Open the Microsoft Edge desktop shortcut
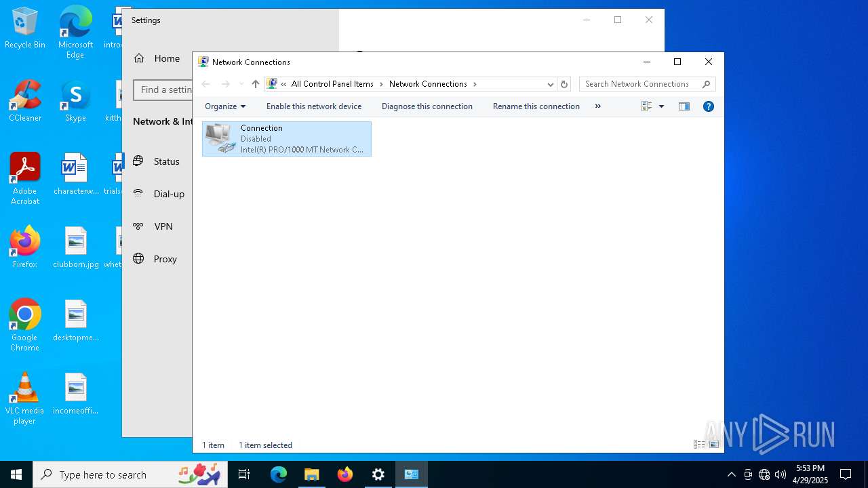 (75, 33)
